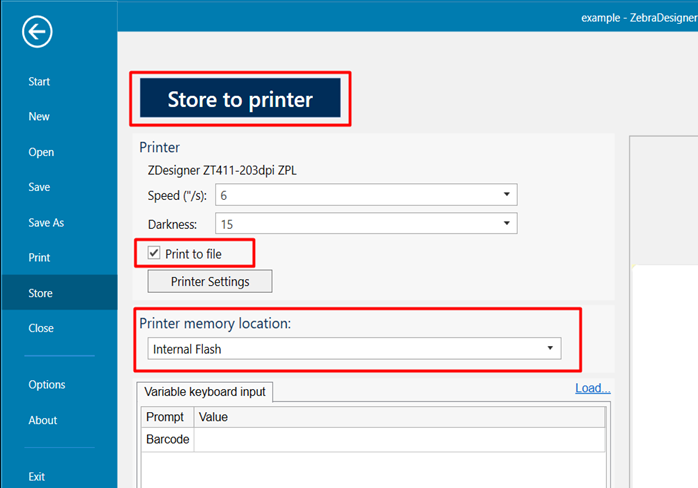Select Save As in the sidebar

[46, 223]
